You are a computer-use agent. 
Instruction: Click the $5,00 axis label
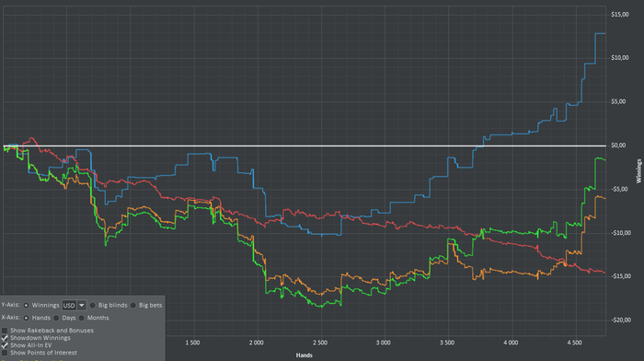pyautogui.click(x=618, y=101)
